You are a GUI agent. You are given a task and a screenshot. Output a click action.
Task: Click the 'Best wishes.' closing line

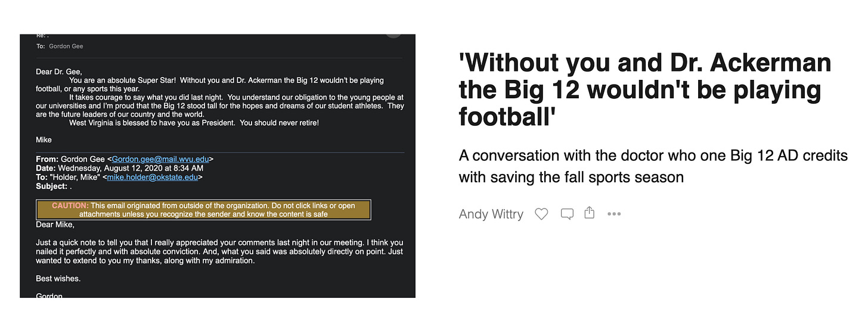coord(58,278)
